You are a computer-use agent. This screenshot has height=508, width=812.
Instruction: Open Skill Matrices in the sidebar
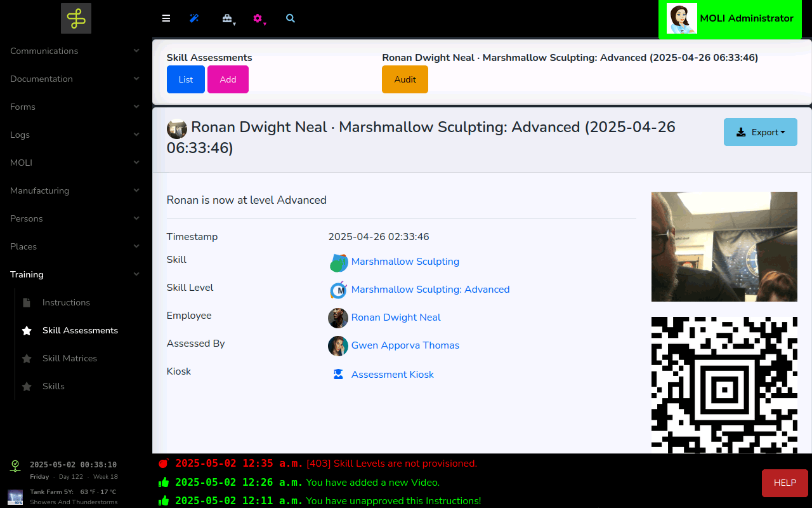70,358
